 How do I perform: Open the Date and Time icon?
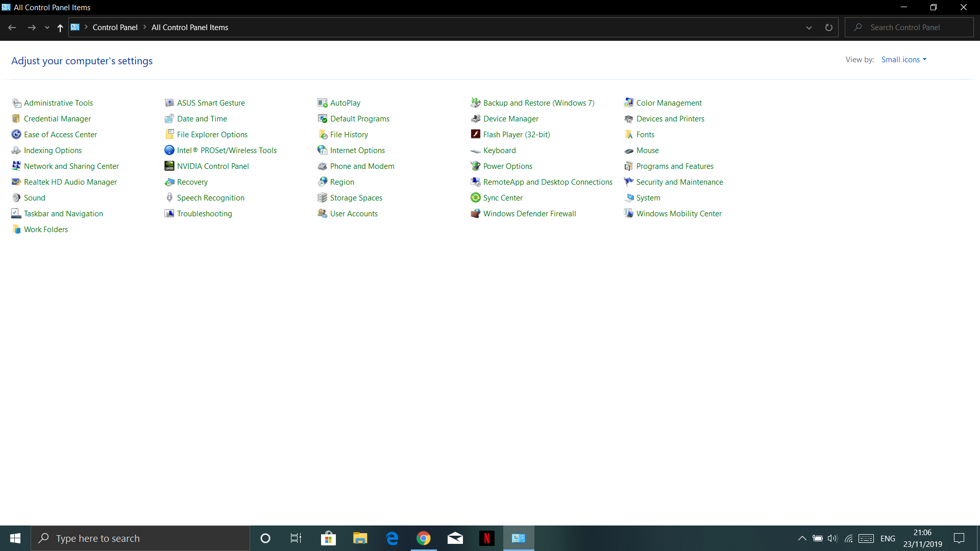click(x=169, y=119)
